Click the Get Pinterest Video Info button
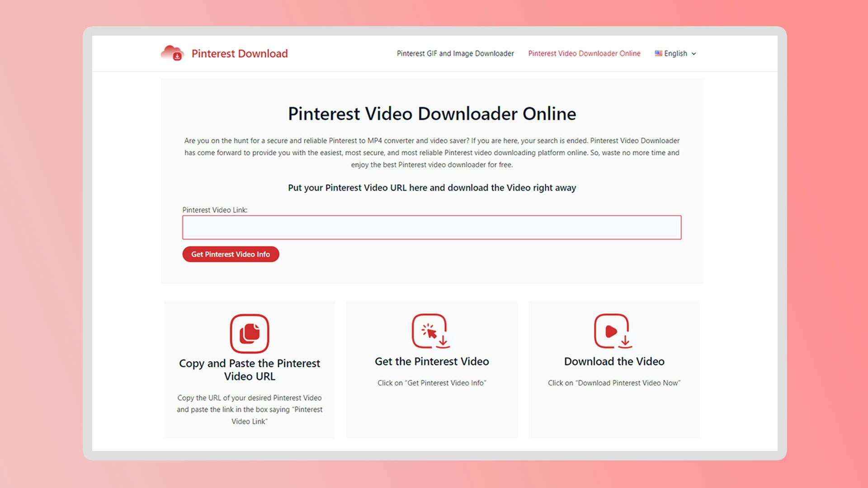The height and width of the screenshot is (488, 868). pyautogui.click(x=231, y=254)
